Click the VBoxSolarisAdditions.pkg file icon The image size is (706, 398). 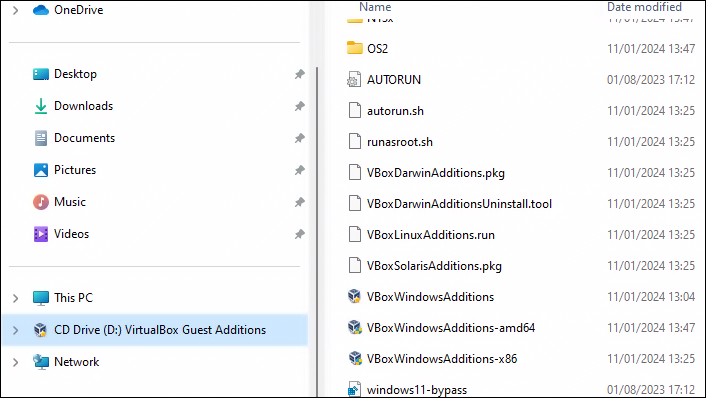(355, 266)
